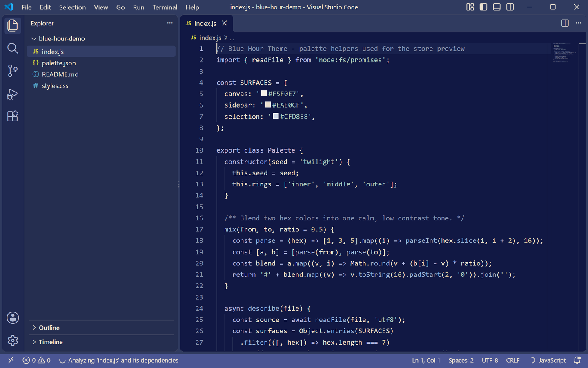Open the Help menu
588x368 pixels.
(x=192, y=7)
